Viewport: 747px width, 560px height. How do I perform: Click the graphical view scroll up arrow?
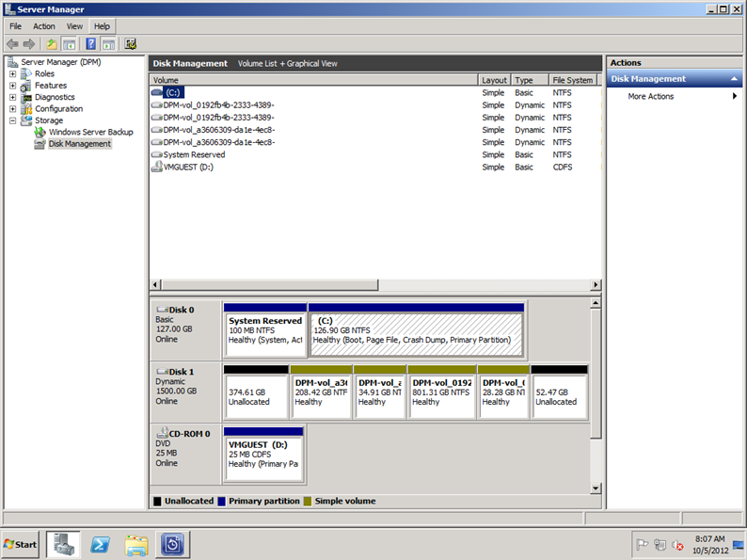point(596,303)
